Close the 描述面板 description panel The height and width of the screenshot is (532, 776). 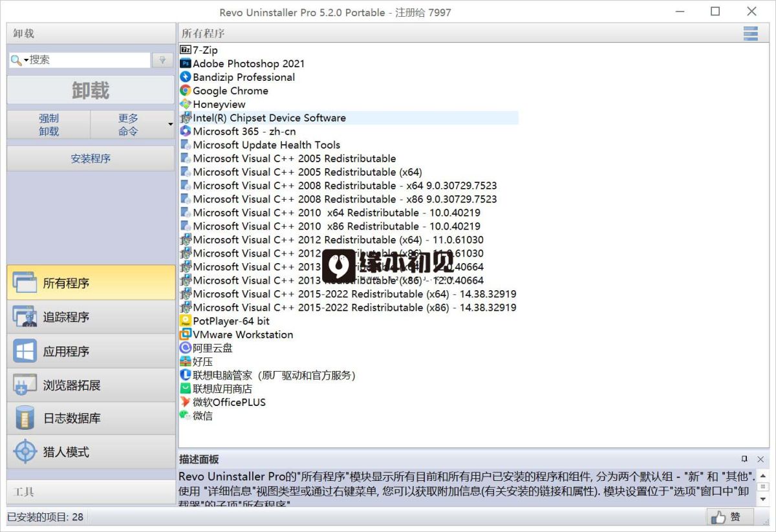[x=760, y=459]
